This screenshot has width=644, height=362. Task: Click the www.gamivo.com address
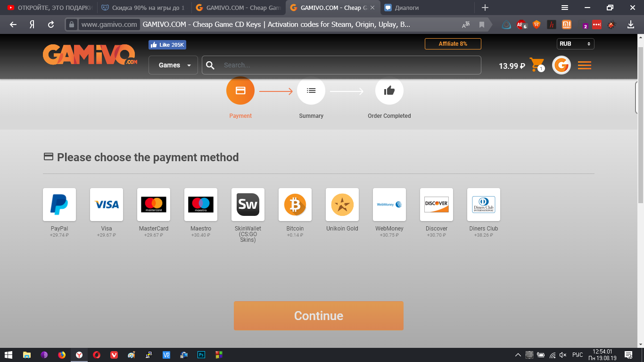click(x=109, y=25)
